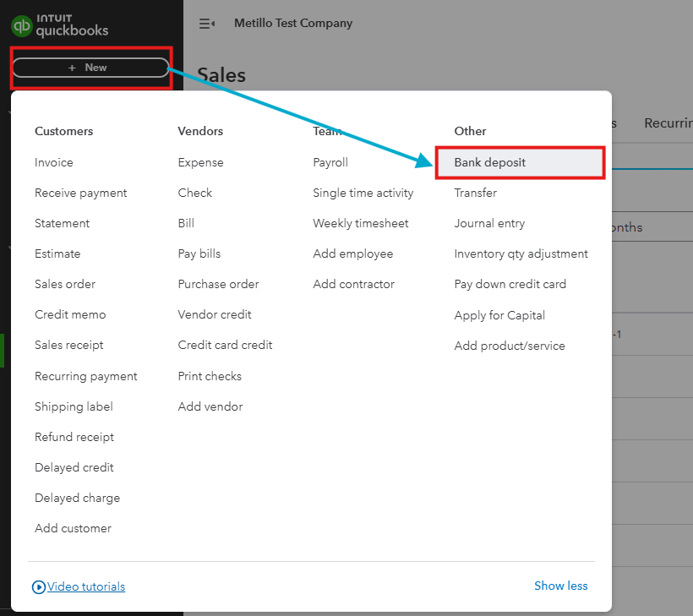
Task: Choose Payroll under Team
Action: 330,162
